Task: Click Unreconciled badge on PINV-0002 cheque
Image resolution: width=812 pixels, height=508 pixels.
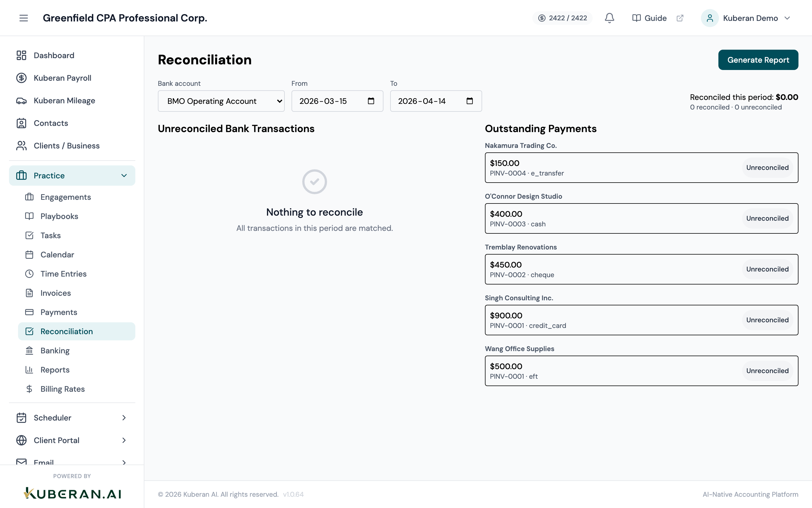Action: tap(767, 269)
